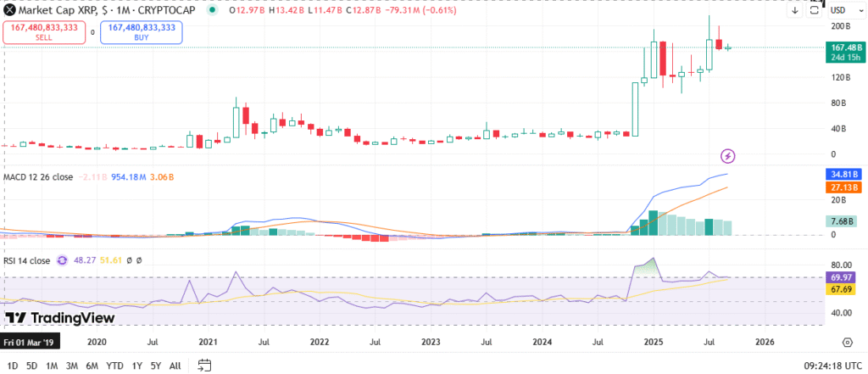
Task: Switch to the 5Y time range
Action: tap(153, 366)
